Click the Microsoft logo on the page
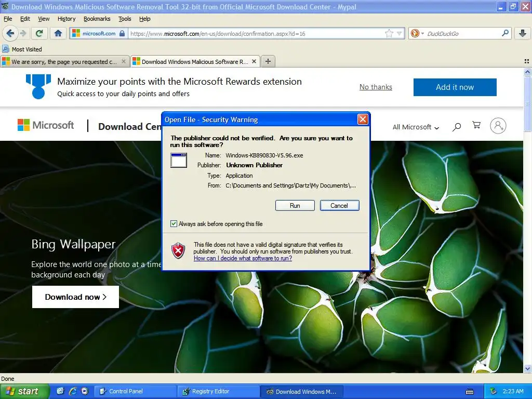The height and width of the screenshot is (399, 532). (46, 125)
